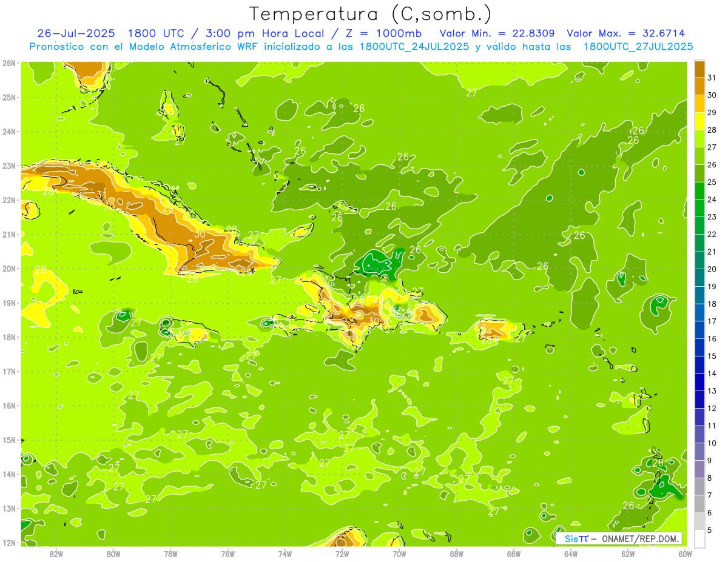Image resolution: width=728 pixels, height=562 pixels.
Task: Click the dark orange swatch above legend 31
Action: [699, 69]
